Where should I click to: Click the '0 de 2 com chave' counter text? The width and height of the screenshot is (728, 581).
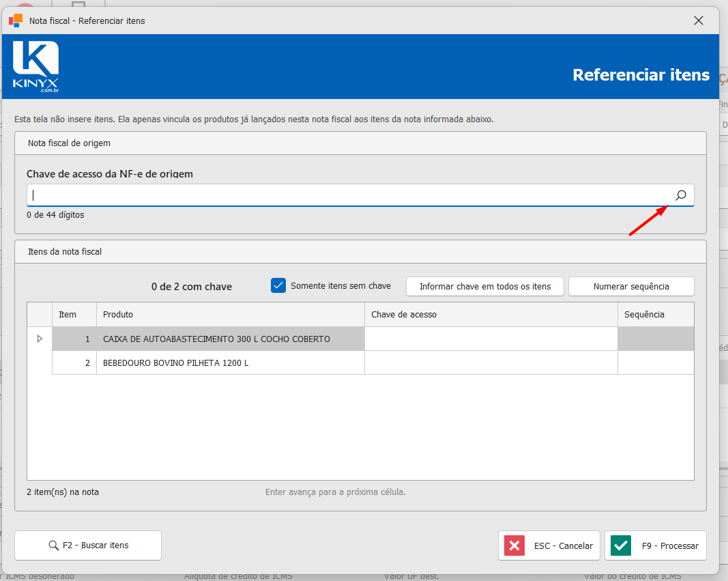point(191,287)
